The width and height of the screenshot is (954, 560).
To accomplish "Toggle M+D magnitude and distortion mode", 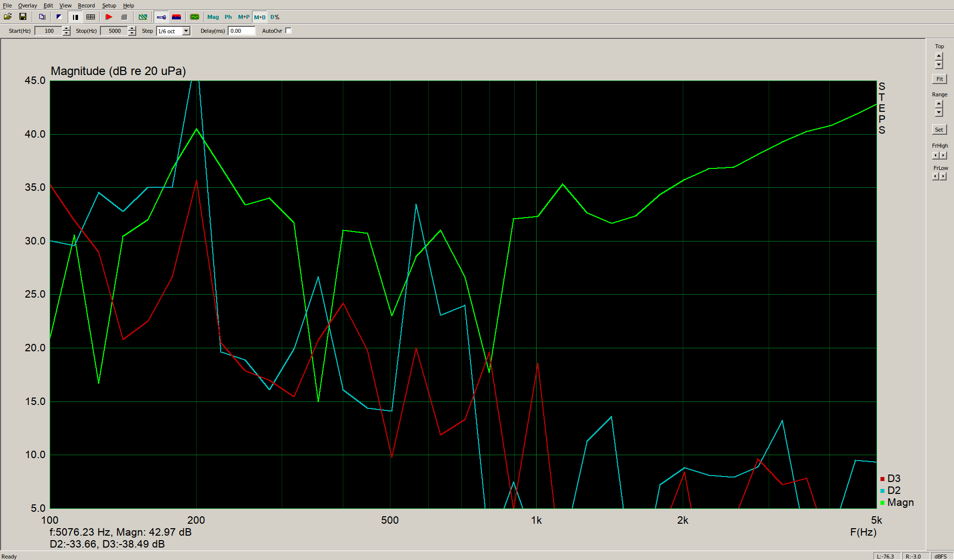I will coord(260,17).
